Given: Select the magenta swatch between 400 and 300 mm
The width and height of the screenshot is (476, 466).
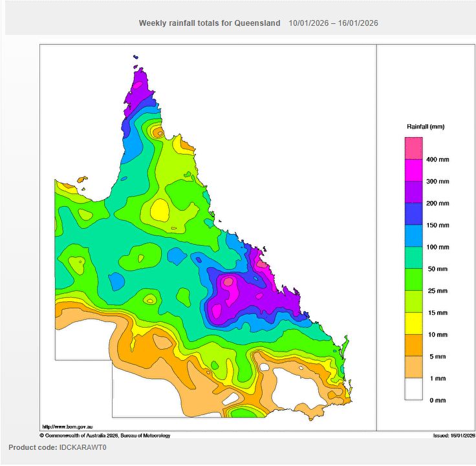Looking at the screenshot, I should coord(413,170).
